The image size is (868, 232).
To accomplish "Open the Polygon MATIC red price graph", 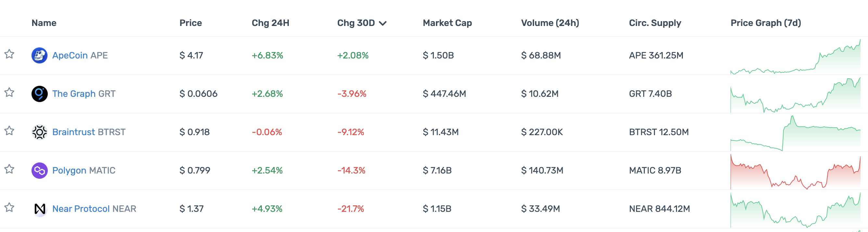I will [x=795, y=171].
